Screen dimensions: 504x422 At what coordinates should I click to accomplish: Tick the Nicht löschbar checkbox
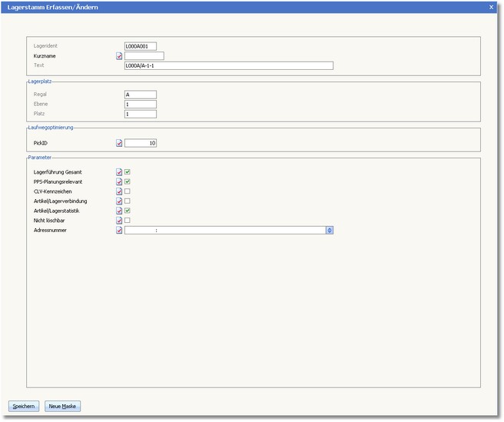pos(128,221)
